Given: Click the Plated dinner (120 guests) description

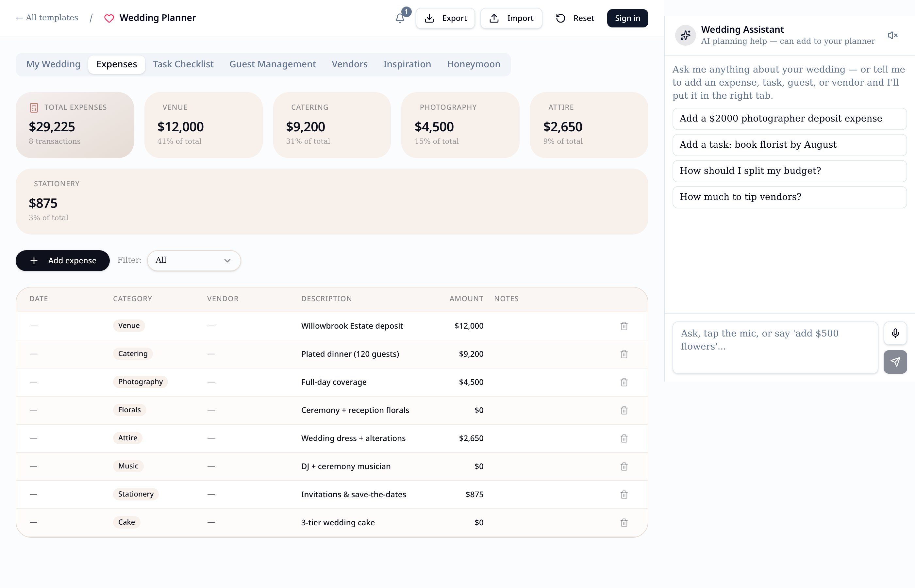Looking at the screenshot, I should point(350,354).
